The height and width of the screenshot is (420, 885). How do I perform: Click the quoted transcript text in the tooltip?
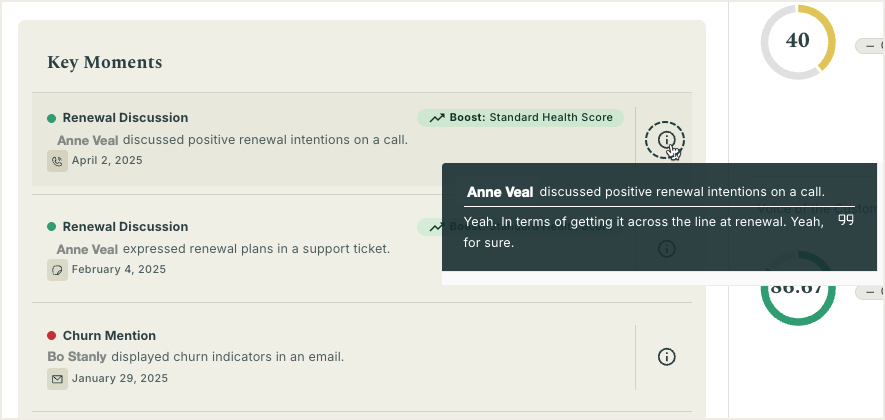(x=643, y=233)
